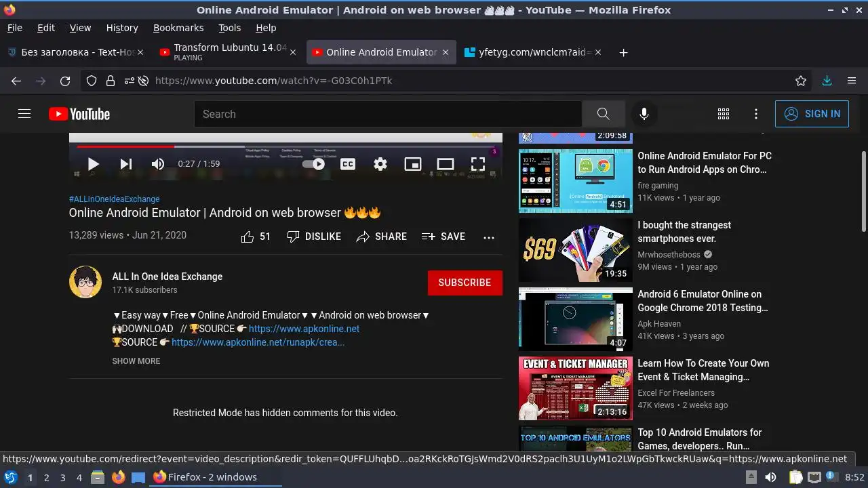Viewport: 868px width, 488px height.
Task: Open the View menu
Action: pyautogui.click(x=80, y=28)
